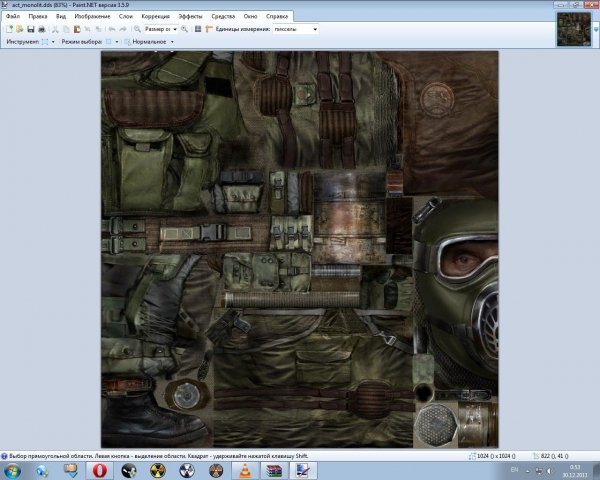Open the Файл menu
Viewport: 600px width, 480px height.
pyautogui.click(x=13, y=16)
